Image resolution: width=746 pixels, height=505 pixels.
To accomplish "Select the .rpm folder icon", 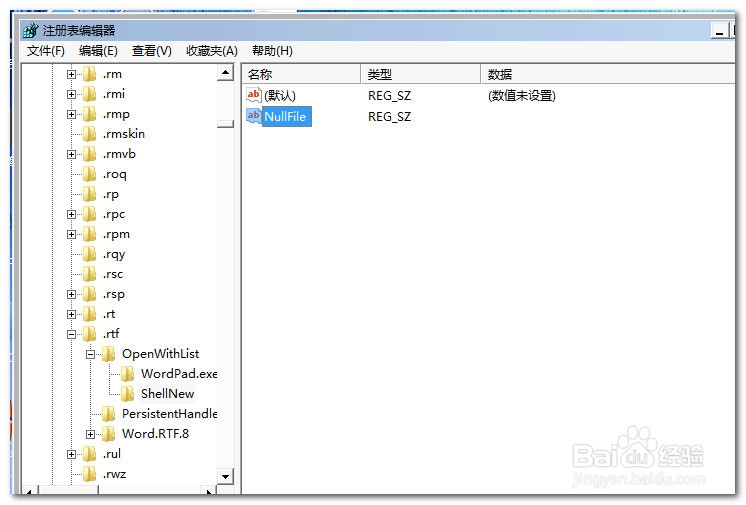I will (x=89, y=234).
